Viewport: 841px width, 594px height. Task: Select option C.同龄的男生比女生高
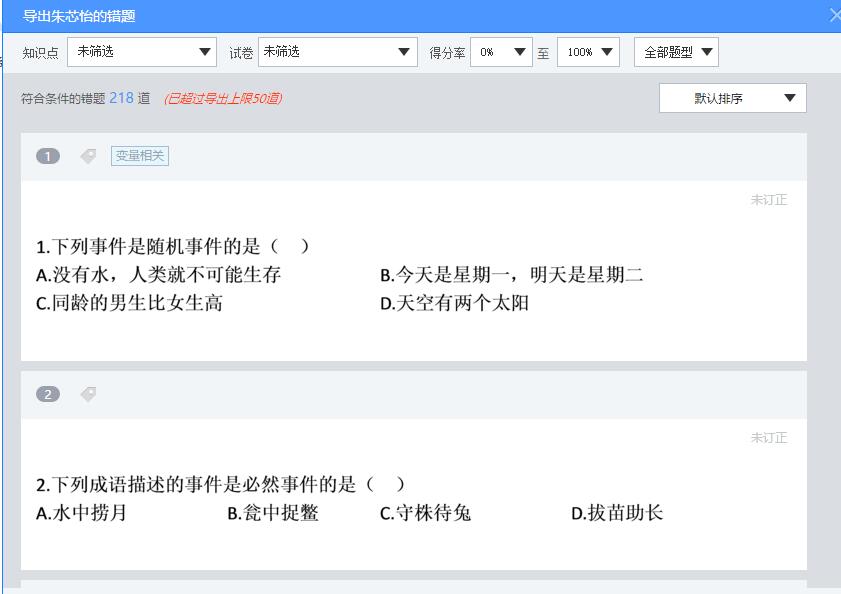[x=129, y=303]
